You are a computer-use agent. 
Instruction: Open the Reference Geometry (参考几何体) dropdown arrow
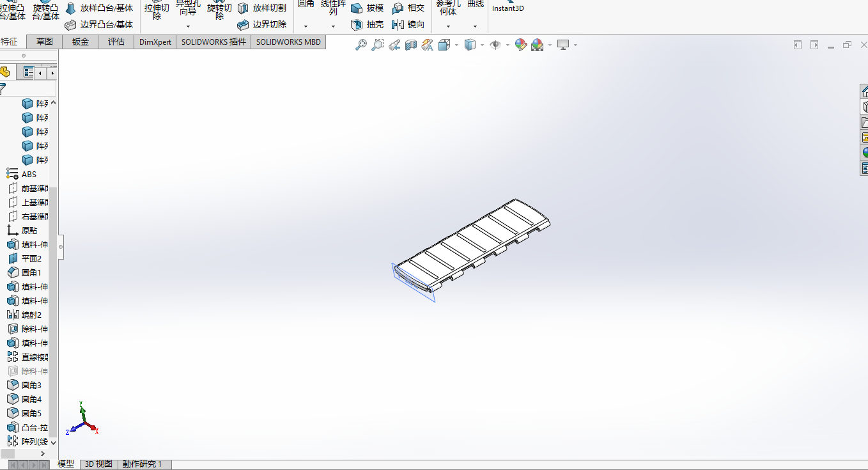[448, 26]
